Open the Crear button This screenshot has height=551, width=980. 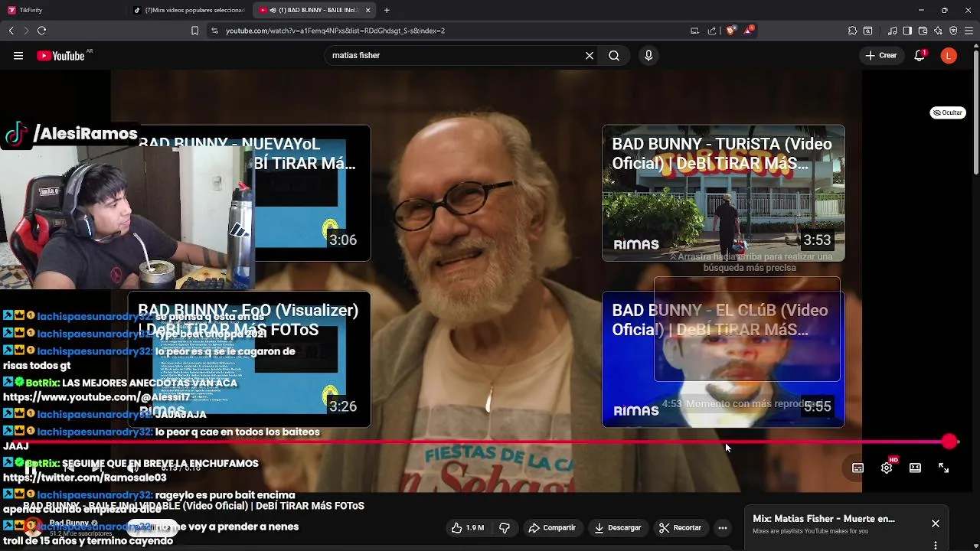pos(880,56)
